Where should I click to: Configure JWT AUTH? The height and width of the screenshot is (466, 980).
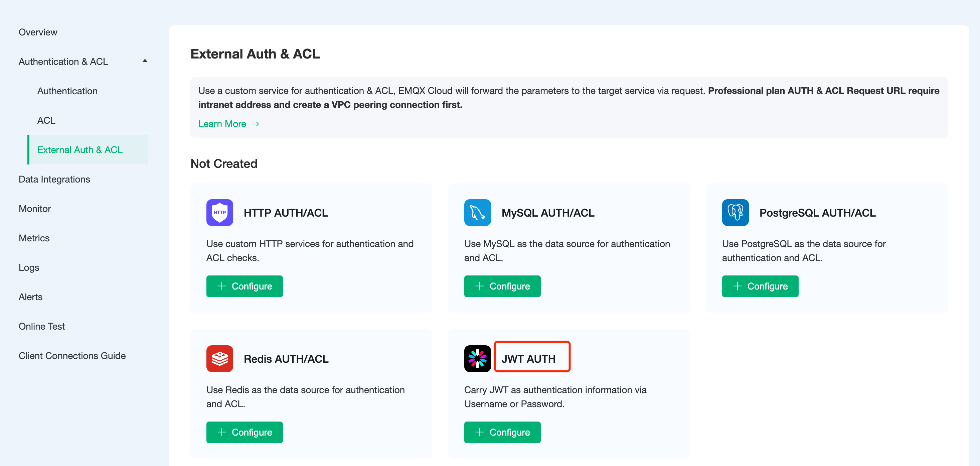[x=502, y=433]
